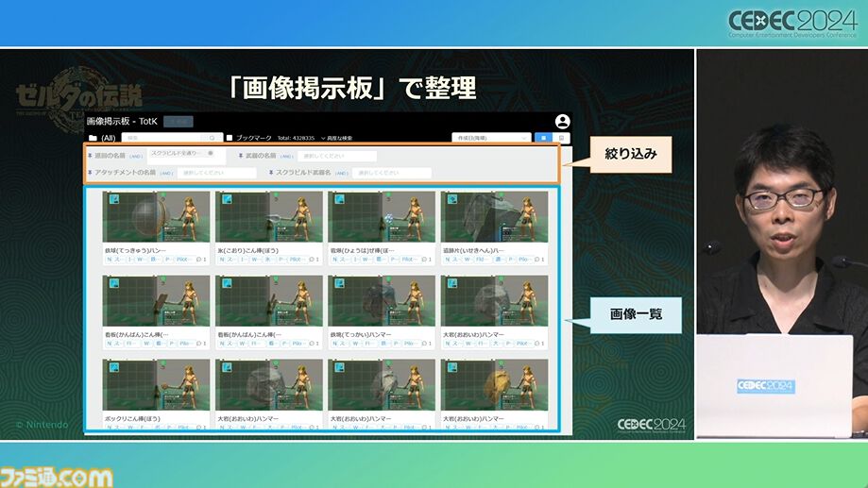
Task: Click title 氷(こおり)こん棒(ぼう)
Action: click(x=248, y=251)
